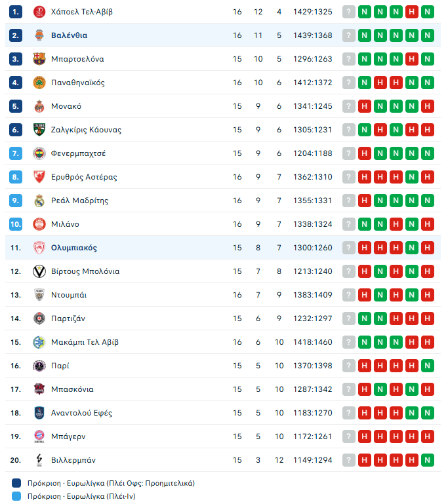Click the Ολυμπιακός team logo
This screenshot has width=448, height=504.
[39, 248]
